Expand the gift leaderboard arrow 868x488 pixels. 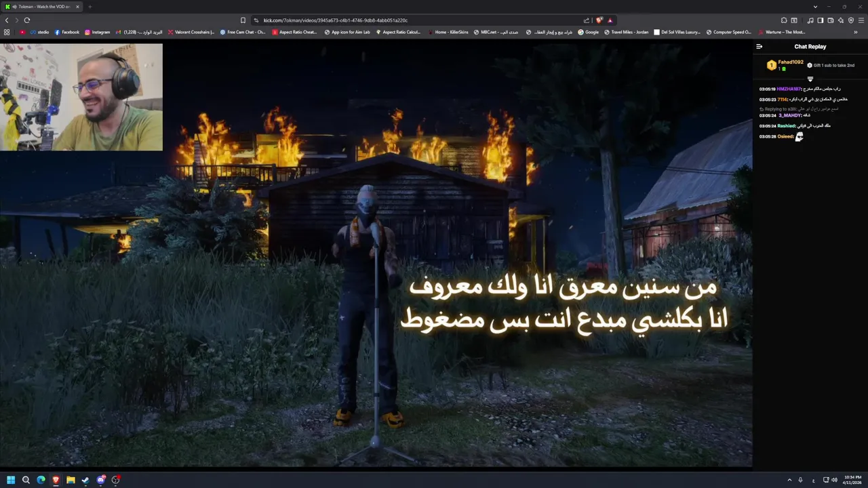tap(810, 79)
